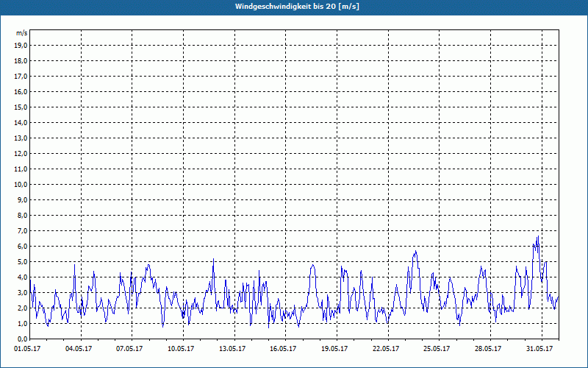This screenshot has height=368, width=588.
Task: Click the 2,0 y-axis value
Action: 22,308
